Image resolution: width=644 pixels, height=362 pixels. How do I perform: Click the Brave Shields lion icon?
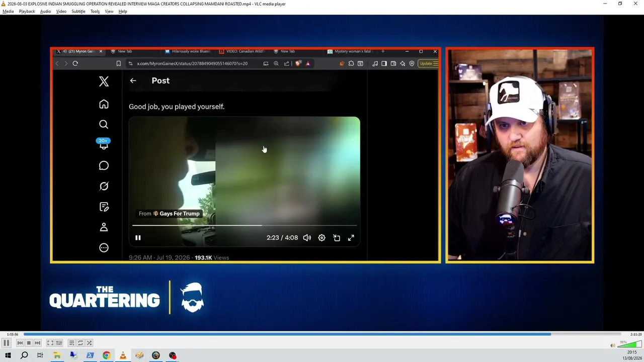pos(298,63)
